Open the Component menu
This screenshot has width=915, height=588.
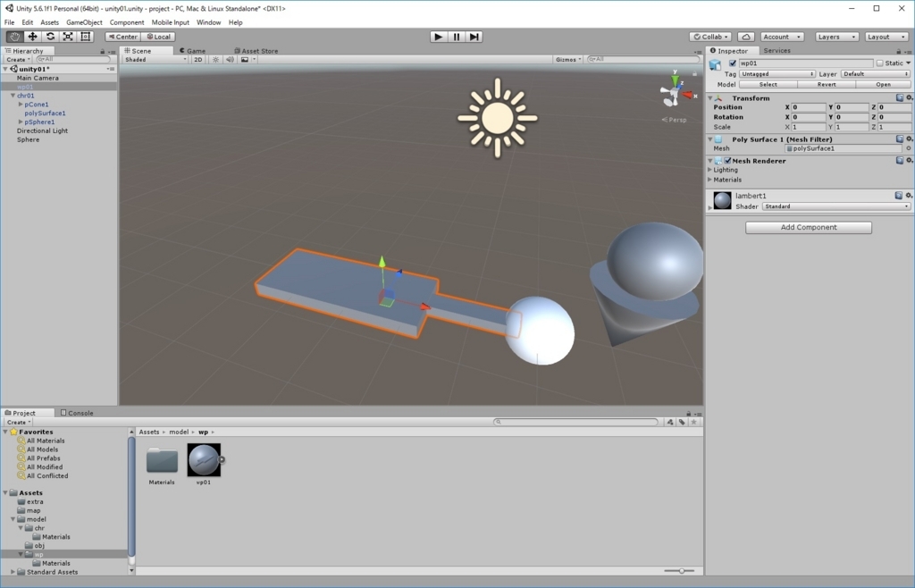[127, 22]
